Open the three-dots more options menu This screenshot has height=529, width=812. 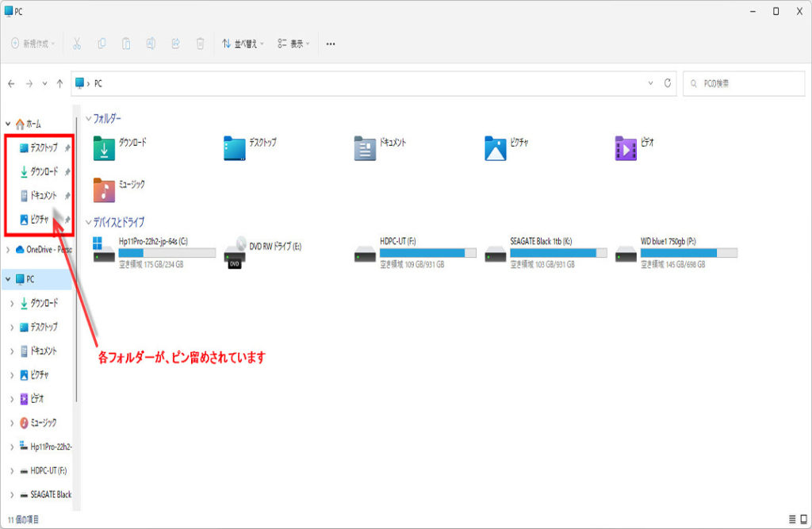pos(331,44)
